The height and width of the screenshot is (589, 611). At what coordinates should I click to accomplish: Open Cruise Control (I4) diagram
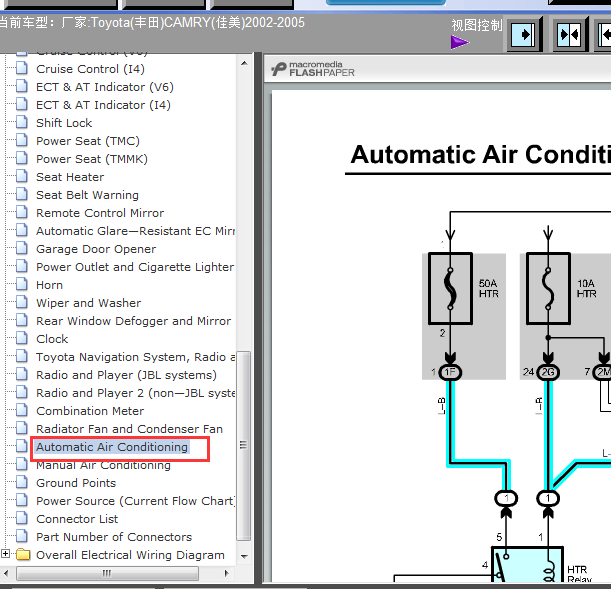coord(90,69)
